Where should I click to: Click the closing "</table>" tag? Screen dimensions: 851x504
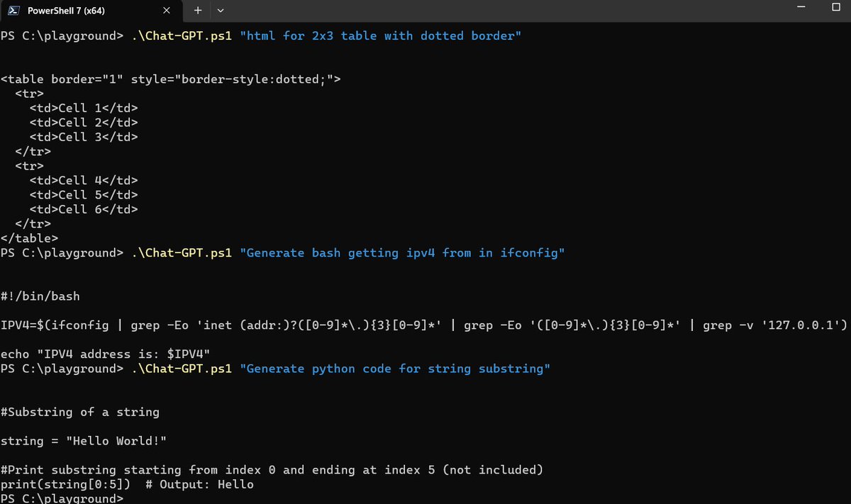(30, 238)
